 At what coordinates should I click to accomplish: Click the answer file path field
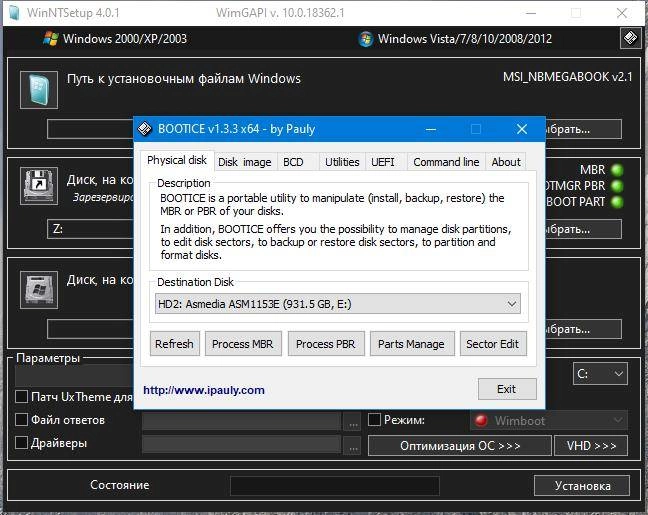(x=242, y=422)
